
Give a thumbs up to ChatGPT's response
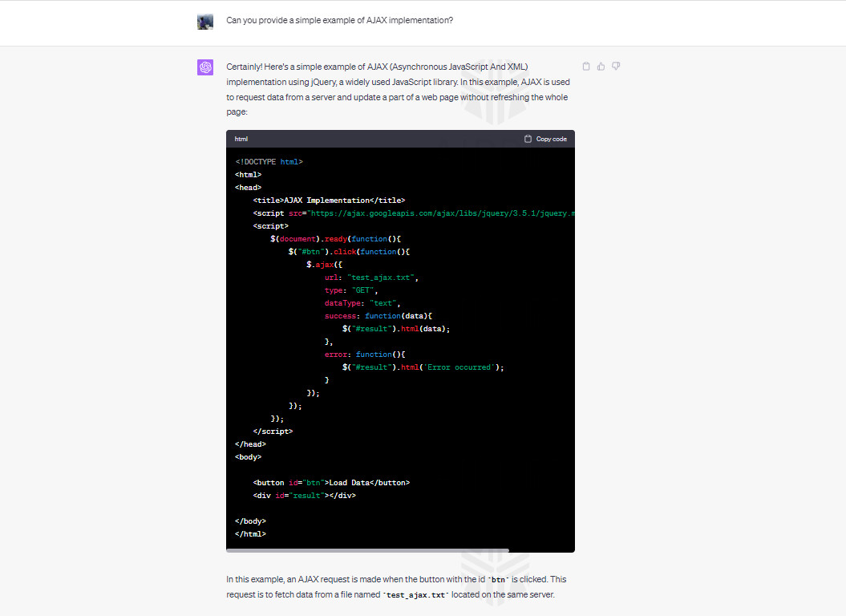coord(601,66)
